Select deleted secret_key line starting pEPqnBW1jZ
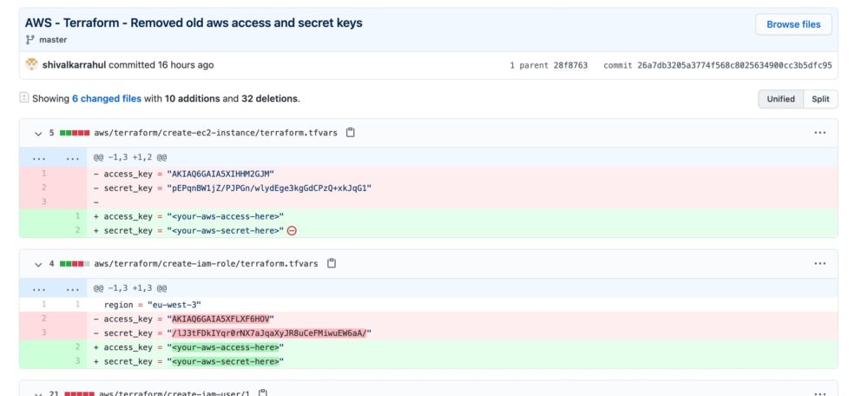Viewport: 868px width, 396px height. click(429, 188)
